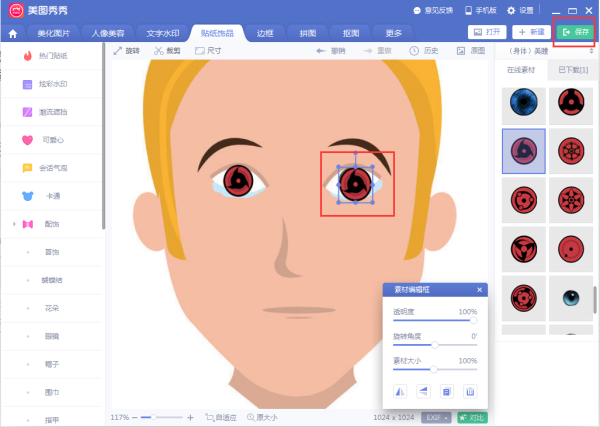Image resolution: width=600 pixels, height=427 pixels.
Task: Click 自适应 fit-to-window
Action: 221,417
